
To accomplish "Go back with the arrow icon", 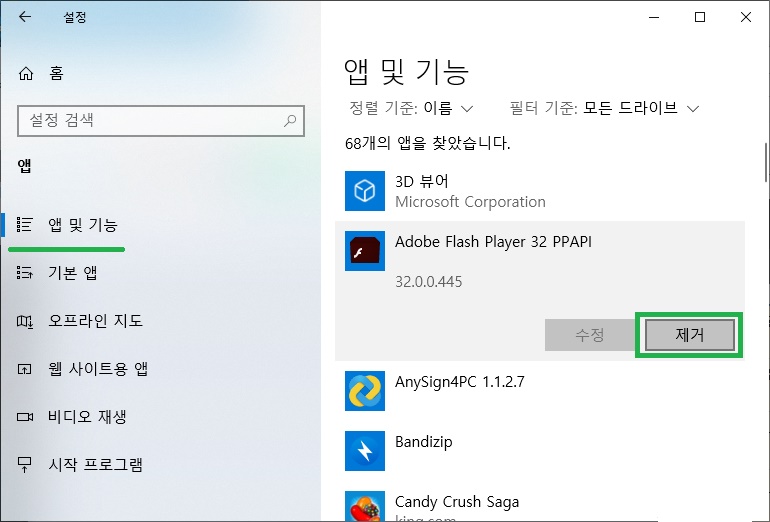I will 25,17.
